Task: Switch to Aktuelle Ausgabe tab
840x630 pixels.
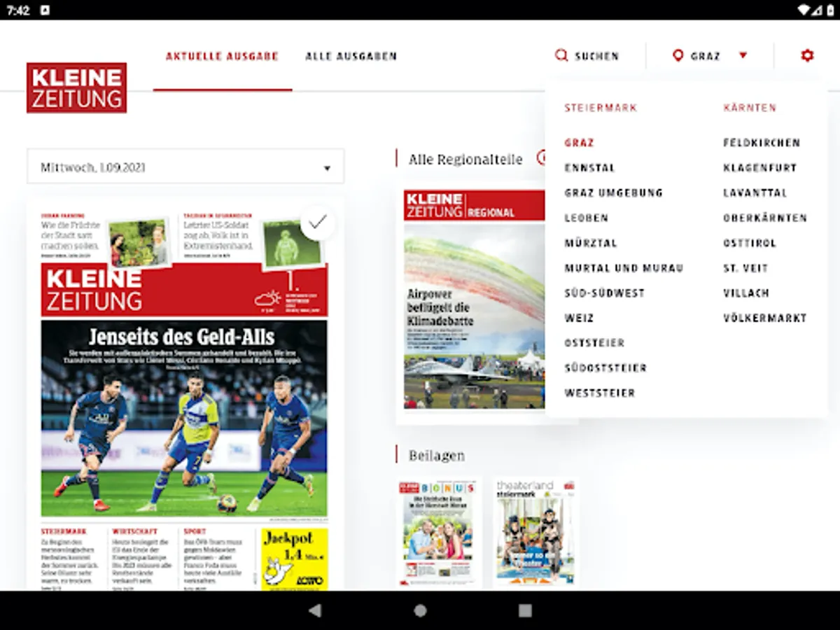Action: (223, 56)
